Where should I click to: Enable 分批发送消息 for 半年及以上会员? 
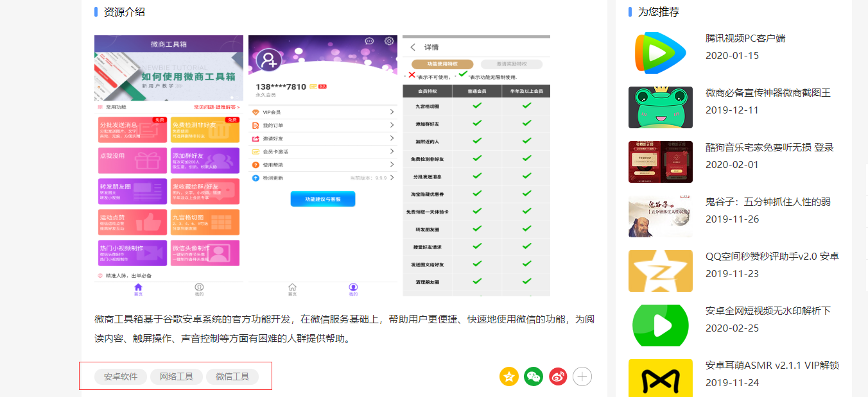tap(526, 176)
